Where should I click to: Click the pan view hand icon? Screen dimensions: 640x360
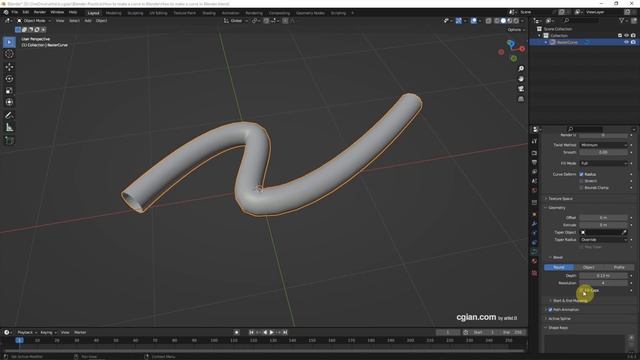click(521, 79)
